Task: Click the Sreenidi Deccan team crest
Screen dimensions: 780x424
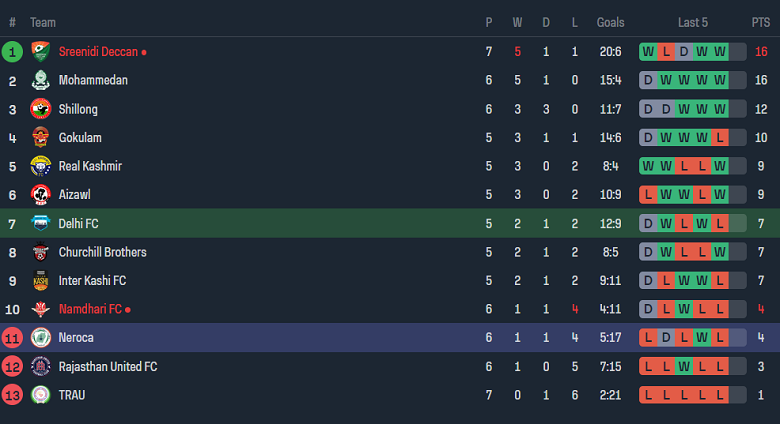Action: 41,51
